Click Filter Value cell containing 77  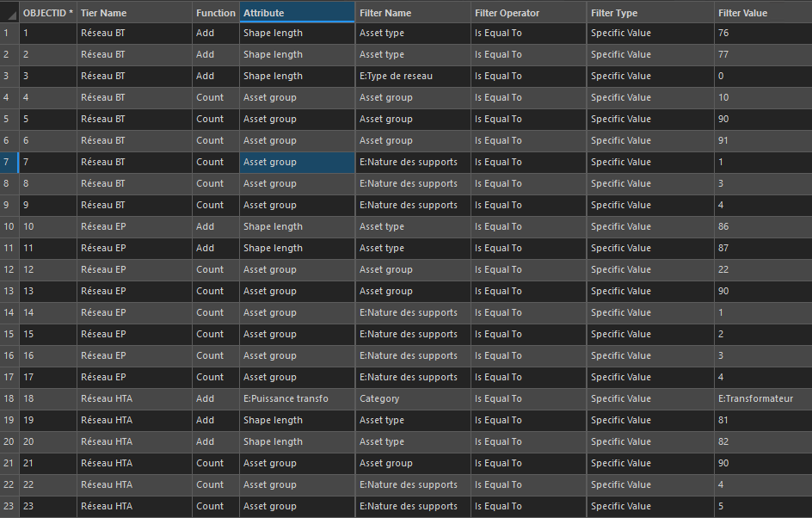(763, 54)
